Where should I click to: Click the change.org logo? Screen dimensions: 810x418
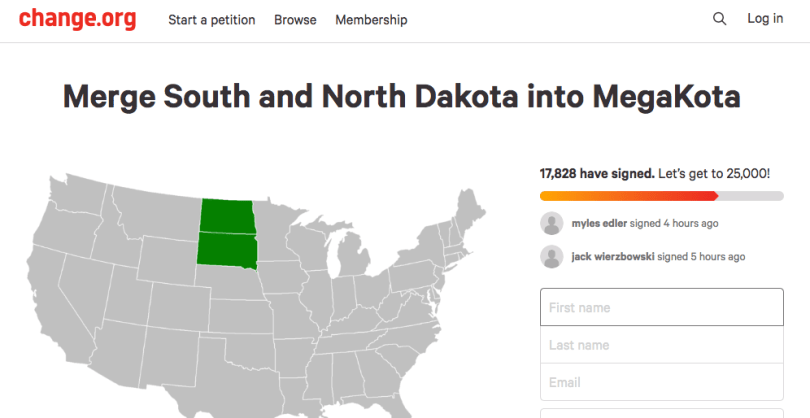coord(77,19)
